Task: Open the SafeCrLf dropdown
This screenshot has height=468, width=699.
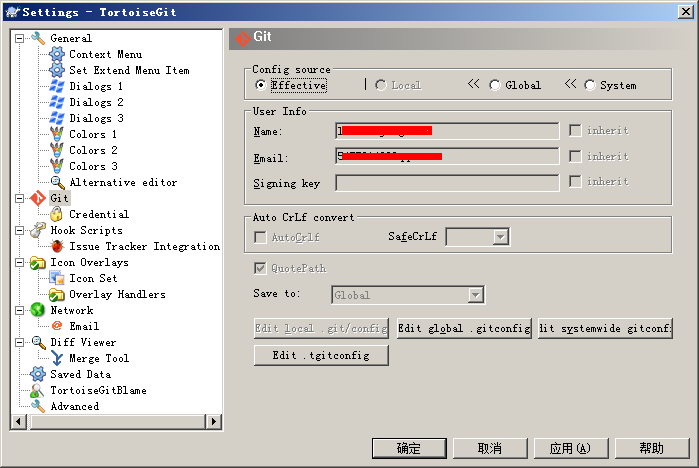Action: tap(501, 237)
